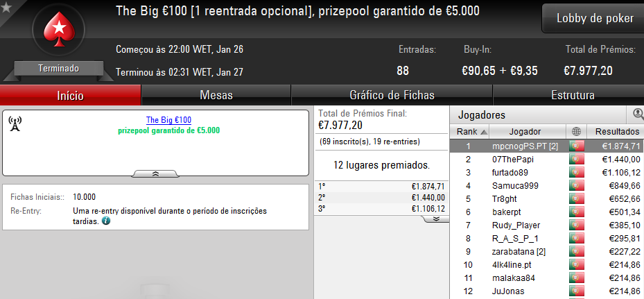
Task: Select player row Samuca999
Action: (547, 185)
